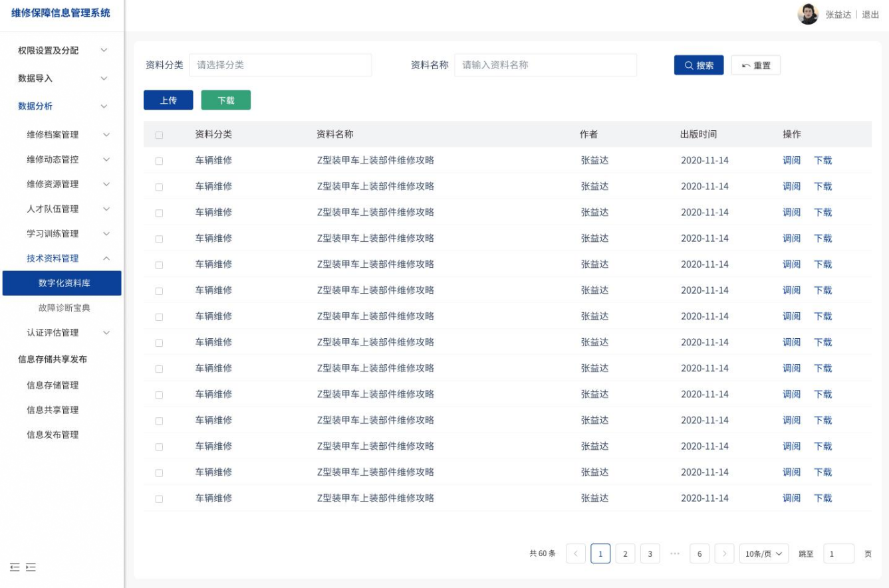Collapse 技术资料管理 submenu
Image resolution: width=889 pixels, height=588 pixels.
click(106, 258)
